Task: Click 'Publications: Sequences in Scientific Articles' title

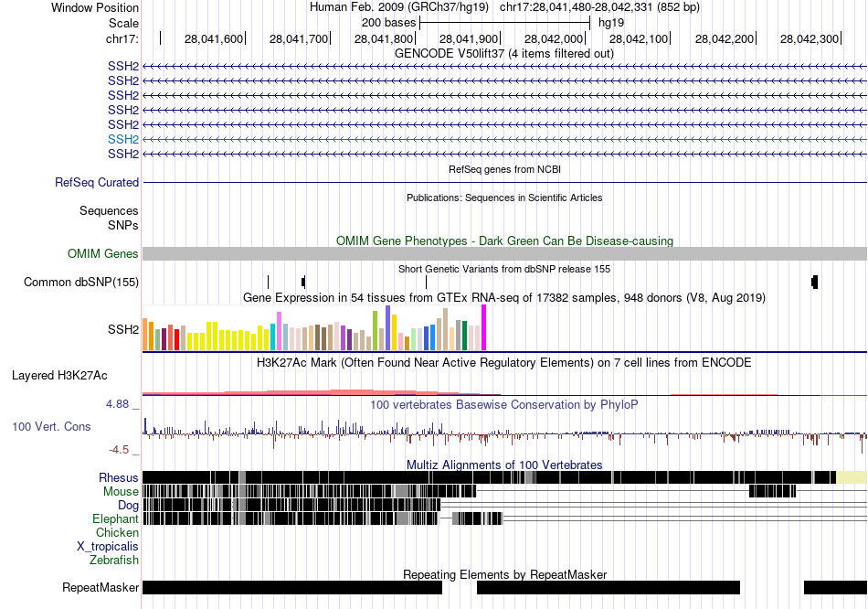Action: pos(504,198)
